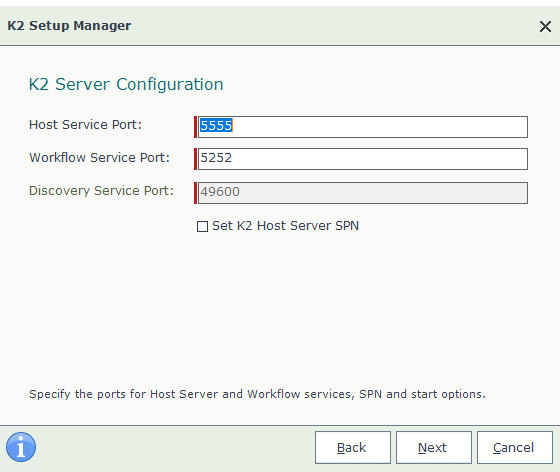
Task: Click the Workflow Service Port label
Action: pyautogui.click(x=99, y=157)
